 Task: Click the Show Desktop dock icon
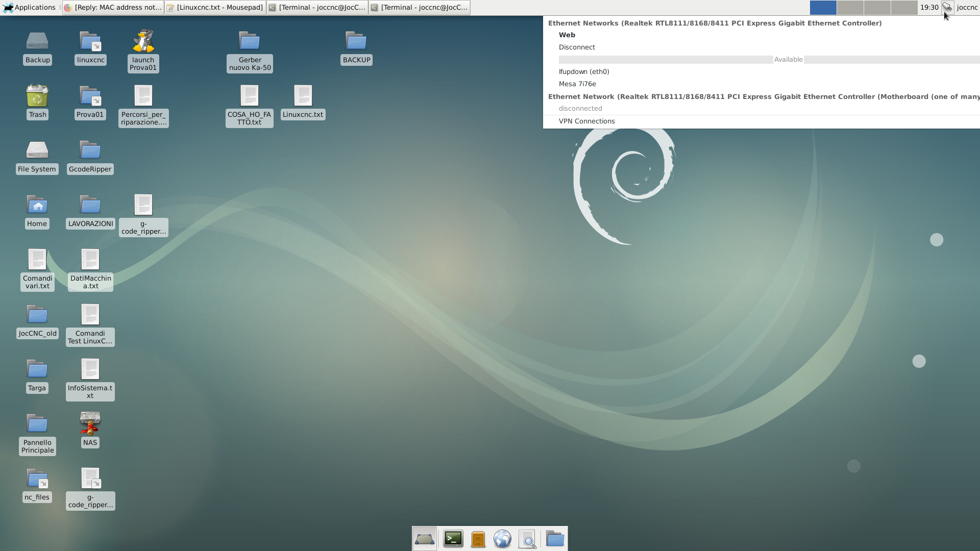click(x=425, y=539)
